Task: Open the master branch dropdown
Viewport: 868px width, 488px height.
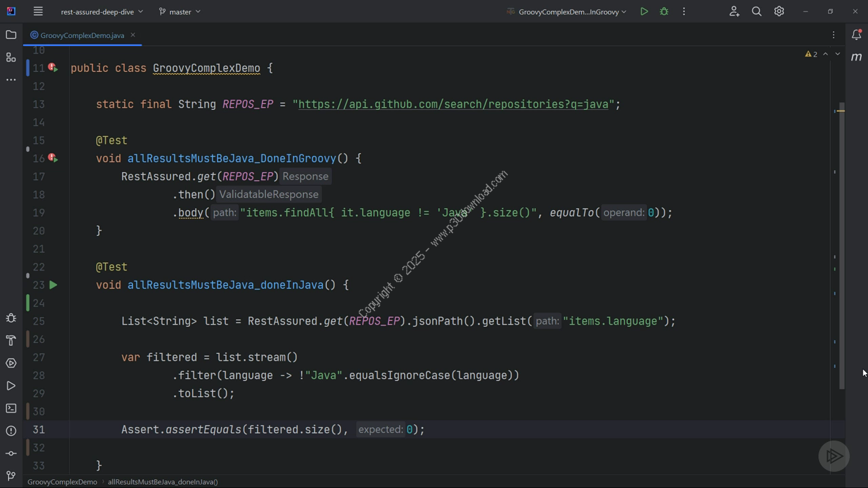Action: (x=180, y=12)
